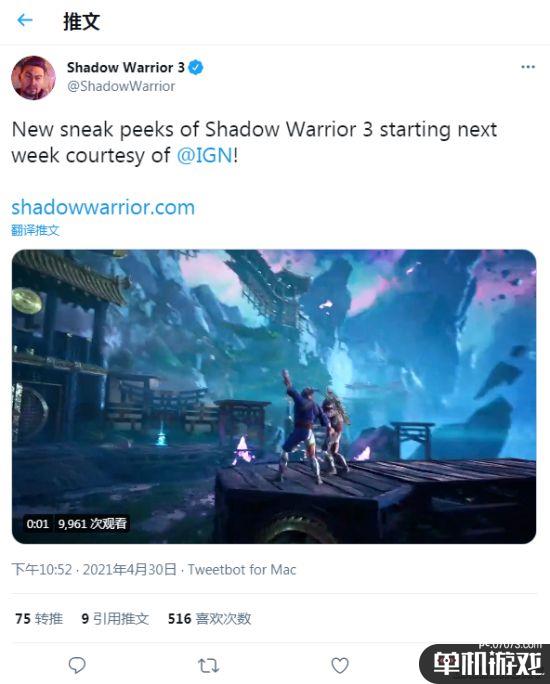550x684 pixels.
Task: View the 516 喜欢次数 likes list
Action: click(x=209, y=619)
